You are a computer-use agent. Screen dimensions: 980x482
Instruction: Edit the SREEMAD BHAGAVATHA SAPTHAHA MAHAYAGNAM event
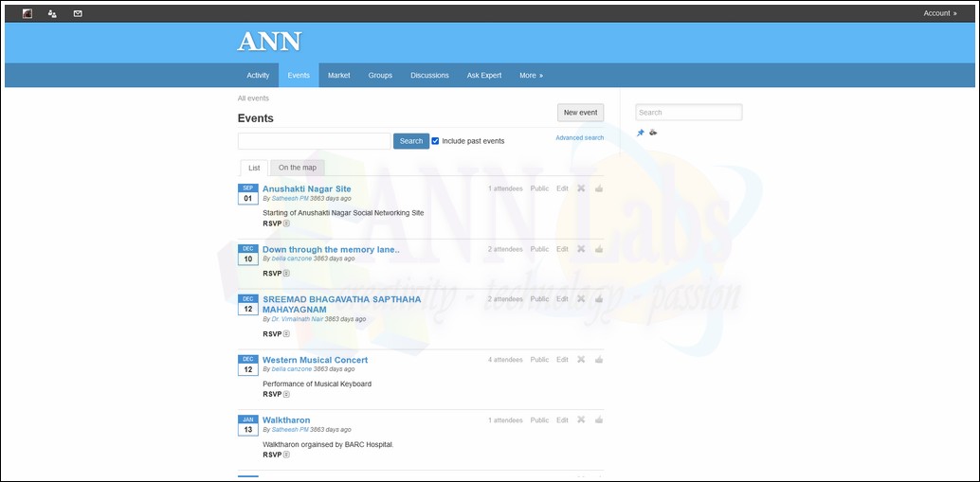pos(562,299)
